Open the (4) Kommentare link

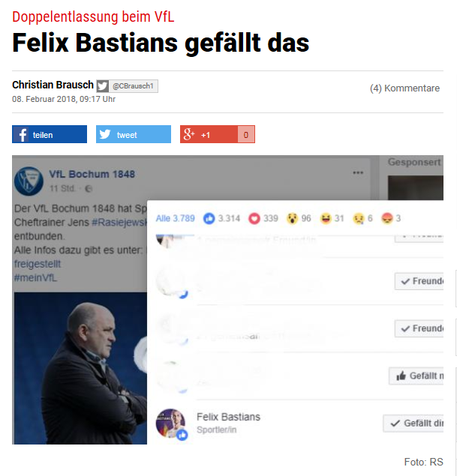(404, 88)
